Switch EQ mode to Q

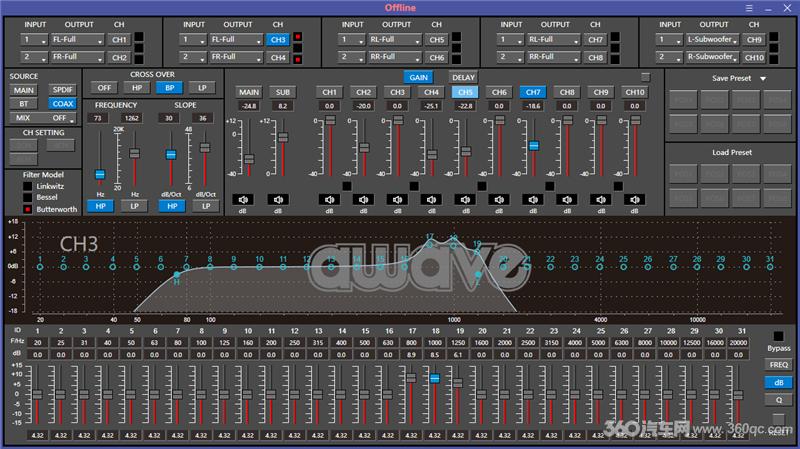click(x=779, y=400)
